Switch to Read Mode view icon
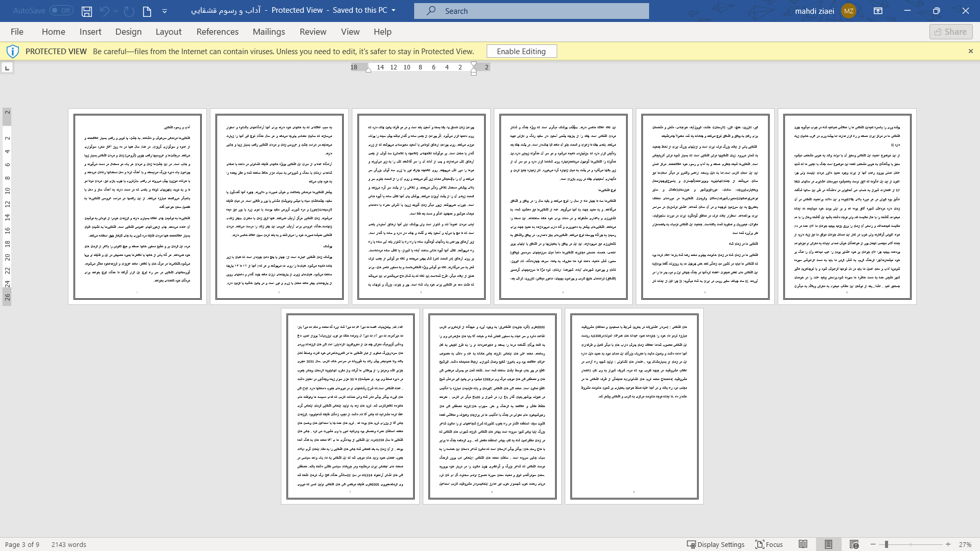980x551 pixels. pyautogui.click(x=803, y=544)
